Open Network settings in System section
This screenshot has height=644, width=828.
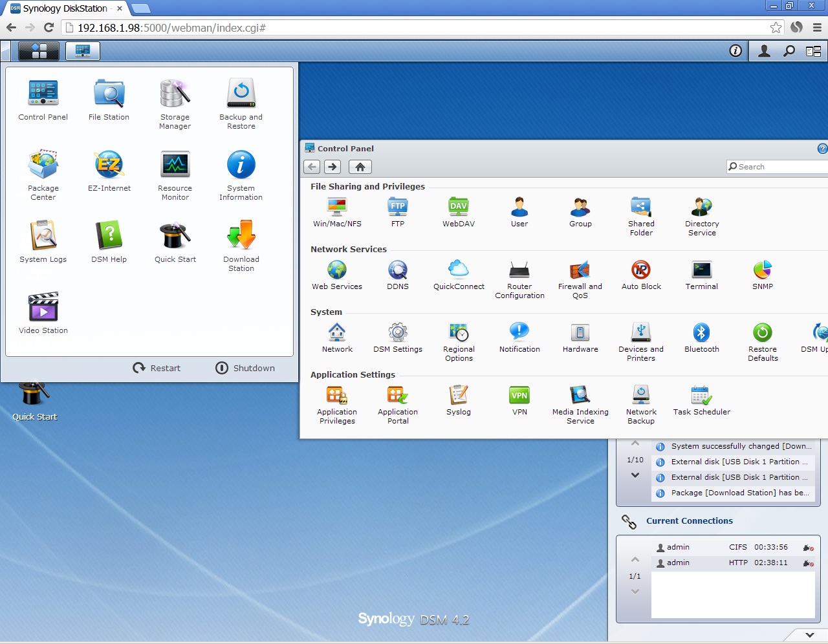(337, 338)
